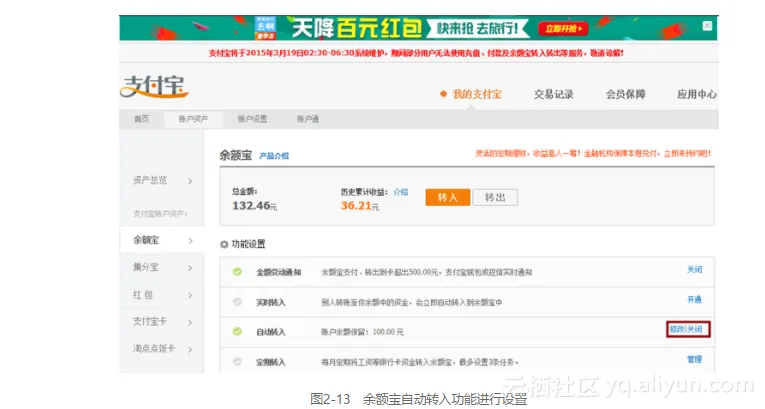Turn off 金额变动通知 via 关闭 link
765x409 pixels.
tap(694, 271)
